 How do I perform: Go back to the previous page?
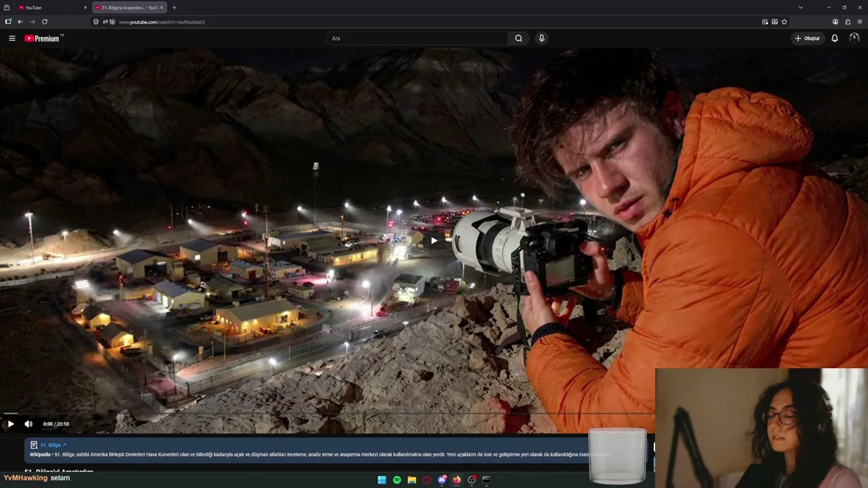(20, 22)
